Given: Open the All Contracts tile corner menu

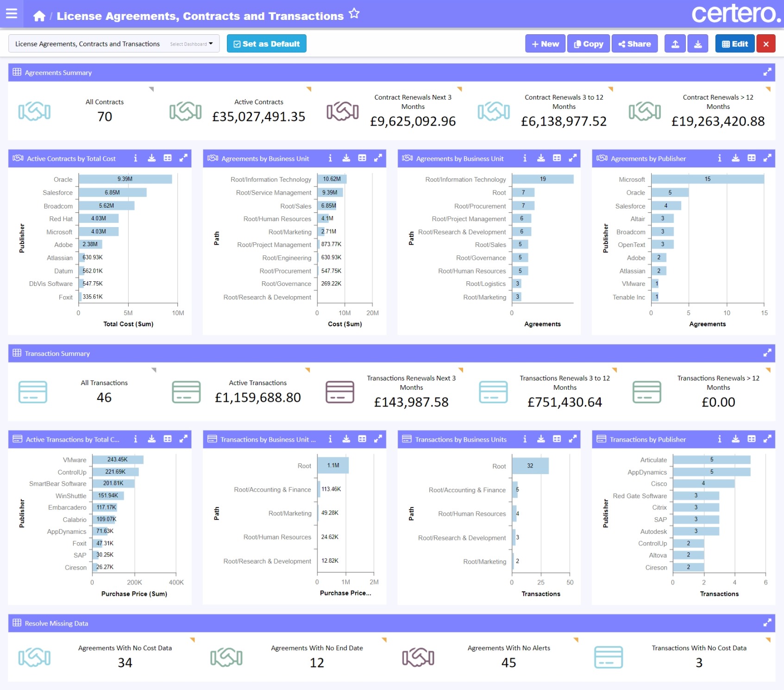Looking at the screenshot, I should pos(152,89).
